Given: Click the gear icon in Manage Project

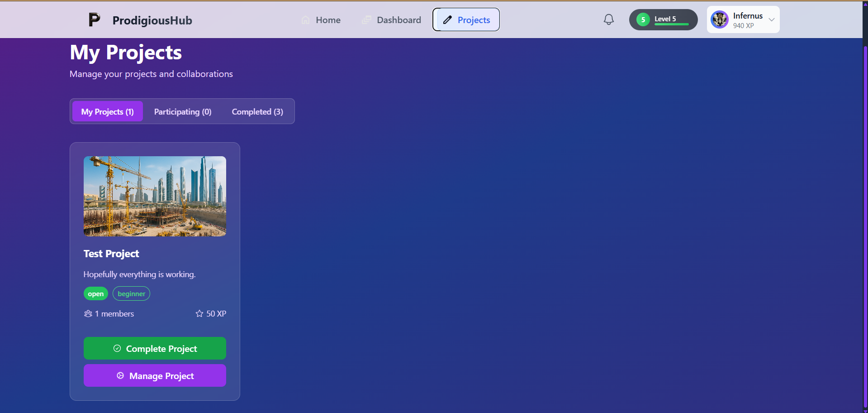Looking at the screenshot, I should tap(120, 375).
